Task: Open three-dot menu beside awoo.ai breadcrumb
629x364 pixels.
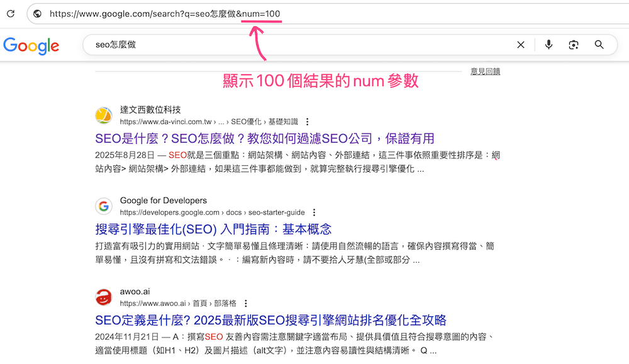Action: click(x=246, y=303)
